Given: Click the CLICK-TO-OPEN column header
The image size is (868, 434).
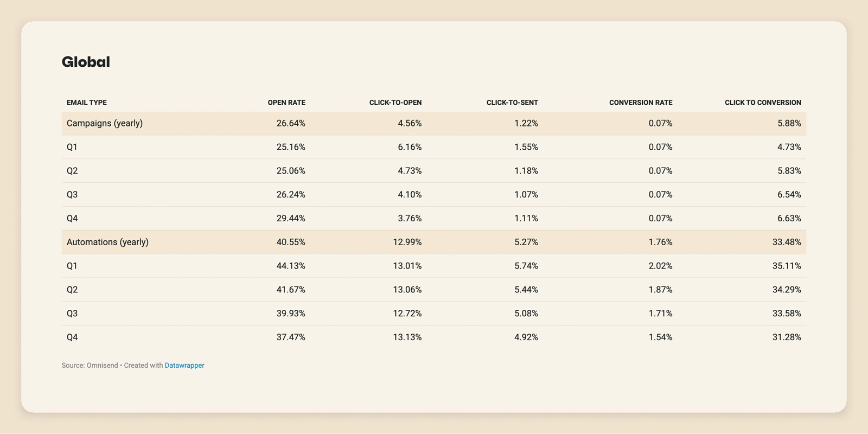Looking at the screenshot, I should pyautogui.click(x=395, y=103).
